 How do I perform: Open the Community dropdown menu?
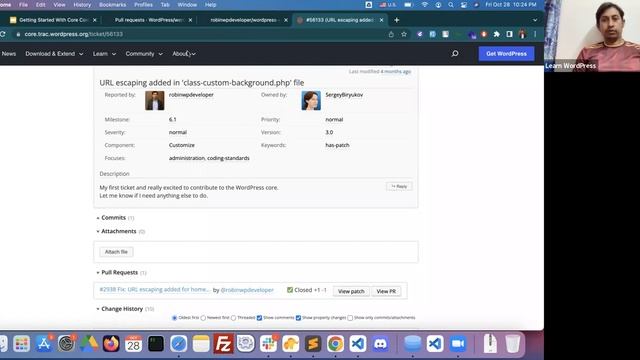coord(144,54)
